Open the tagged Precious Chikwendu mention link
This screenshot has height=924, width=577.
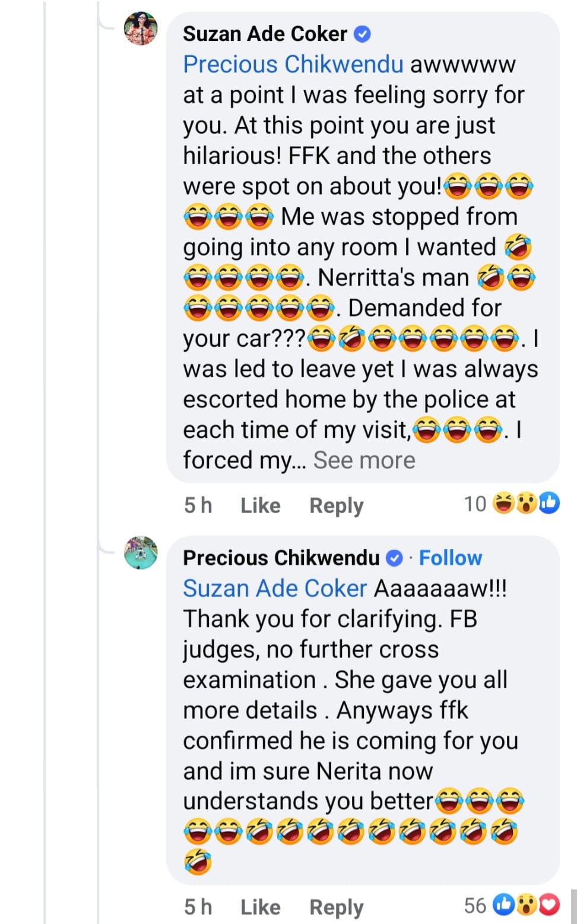click(293, 64)
